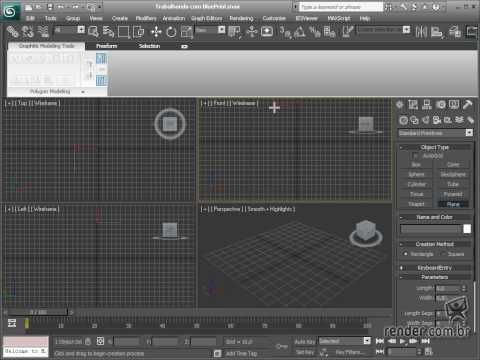Collapse the Parameters rollout
Image resolution: width=480 pixels, height=360 pixels.
click(x=436, y=277)
